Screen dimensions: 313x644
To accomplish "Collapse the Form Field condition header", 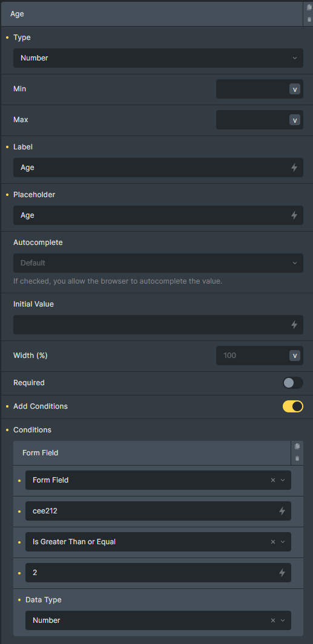I will pyautogui.click(x=152, y=453).
